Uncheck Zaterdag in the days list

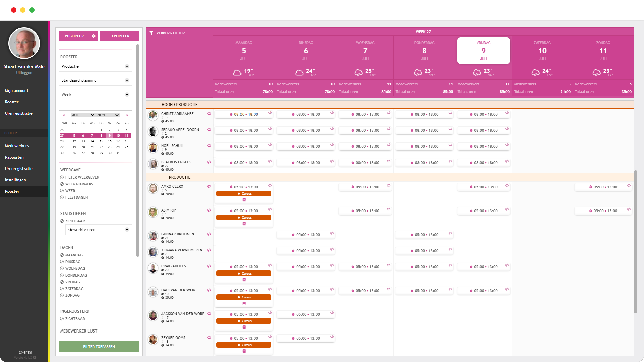click(x=62, y=289)
